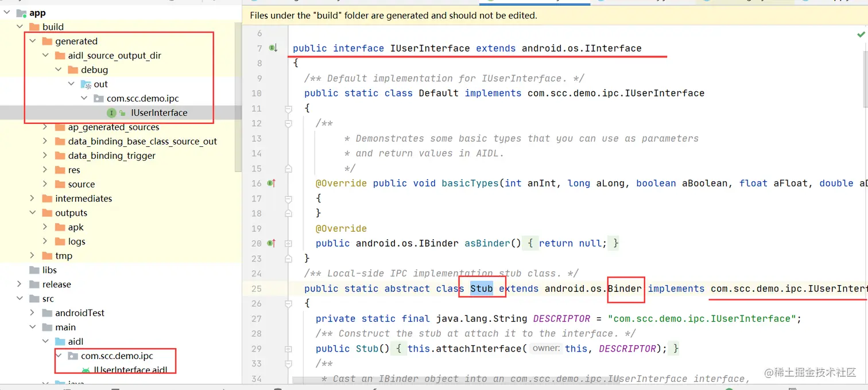Screen dimensions: 868x390
Task: Expand the folded asBinder method at line 20
Action: [288, 243]
